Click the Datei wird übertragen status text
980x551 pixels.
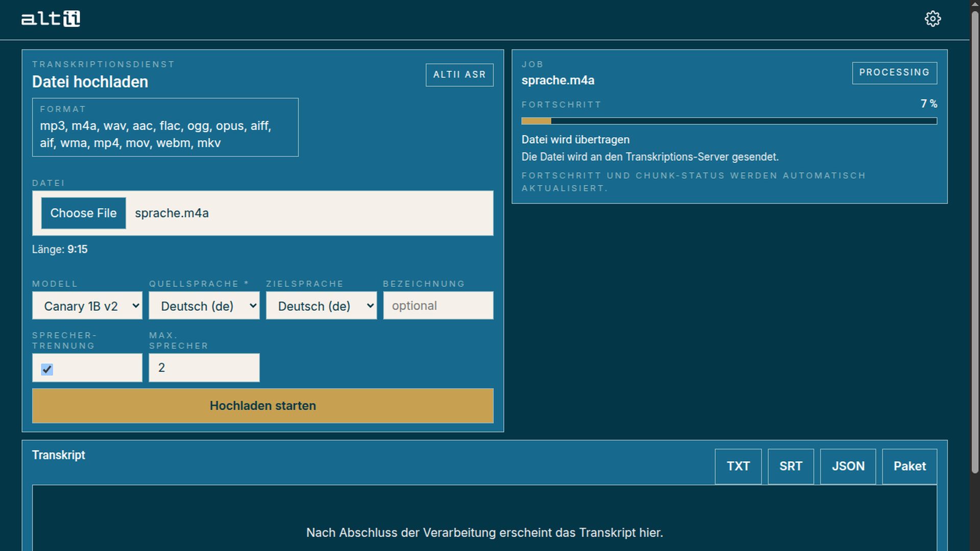575,139
